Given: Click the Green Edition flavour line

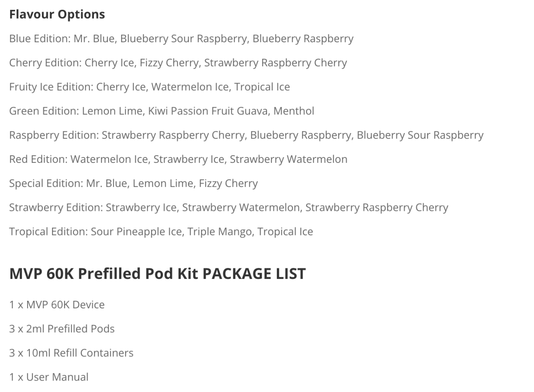Looking at the screenshot, I should click(162, 111).
